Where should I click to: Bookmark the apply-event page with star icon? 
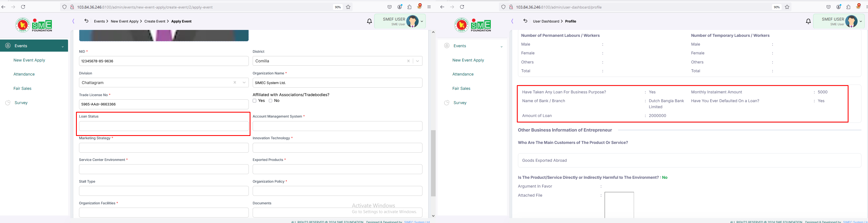tap(348, 7)
